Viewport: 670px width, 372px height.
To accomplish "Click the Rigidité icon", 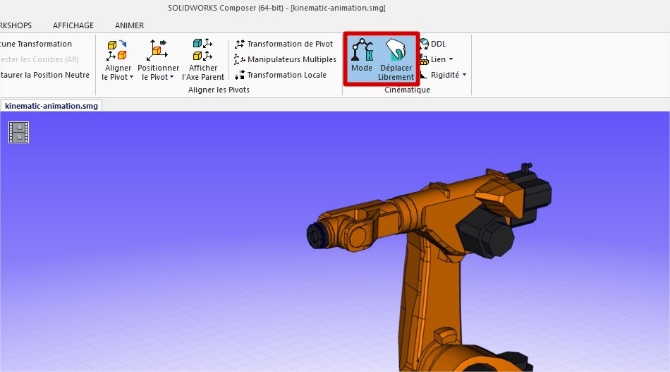I will pos(424,75).
